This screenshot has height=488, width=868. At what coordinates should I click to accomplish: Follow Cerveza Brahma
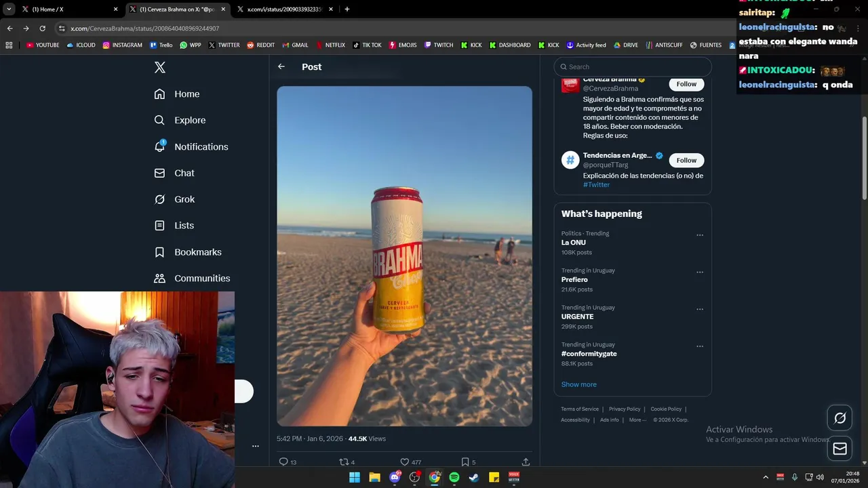point(686,84)
